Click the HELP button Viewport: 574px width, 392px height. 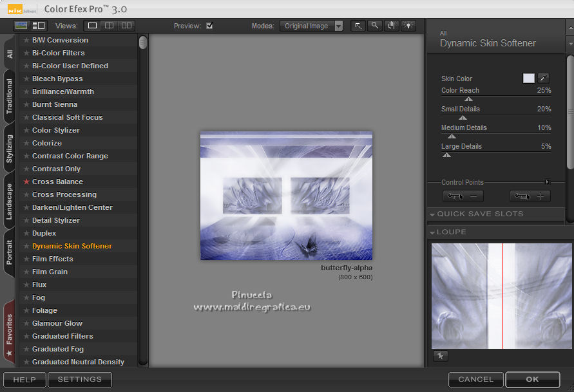24,380
